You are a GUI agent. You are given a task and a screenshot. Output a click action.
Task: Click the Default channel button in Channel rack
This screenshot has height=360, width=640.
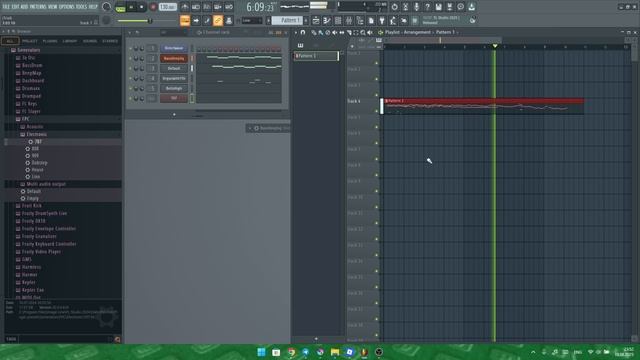coord(174,68)
